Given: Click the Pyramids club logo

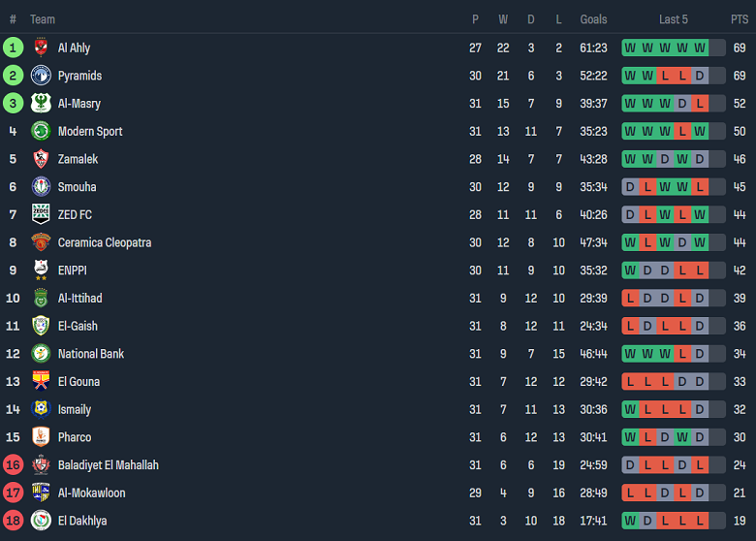Looking at the screenshot, I should tap(41, 76).
